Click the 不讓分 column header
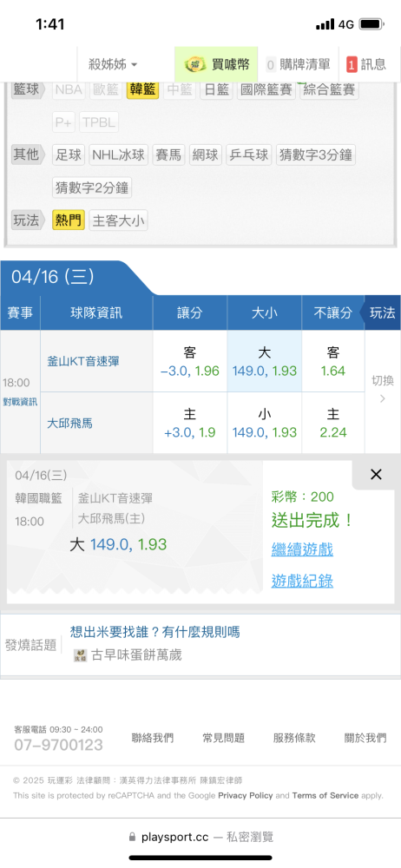 click(333, 312)
